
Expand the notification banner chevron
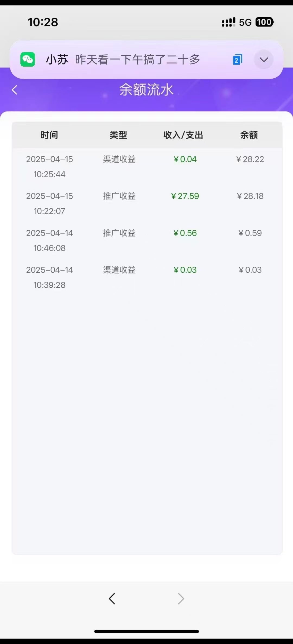pyautogui.click(x=264, y=60)
